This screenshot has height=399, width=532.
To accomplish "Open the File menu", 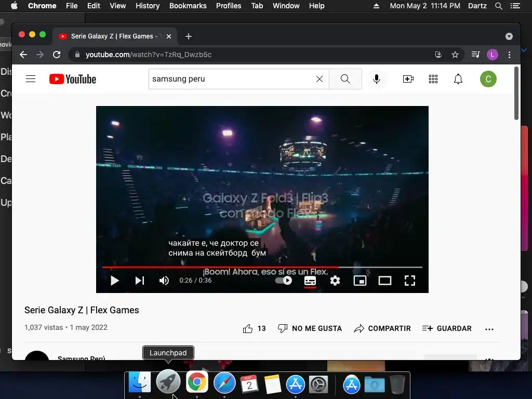I will tap(72, 6).
